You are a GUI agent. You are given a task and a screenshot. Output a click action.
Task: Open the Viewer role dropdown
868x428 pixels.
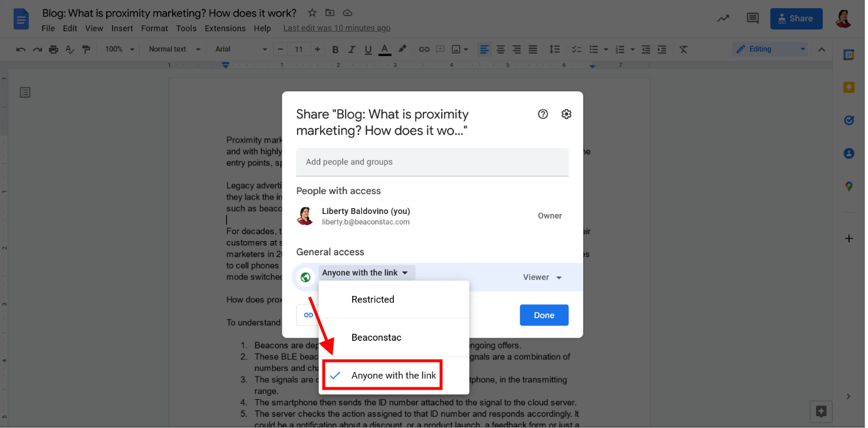pos(542,277)
